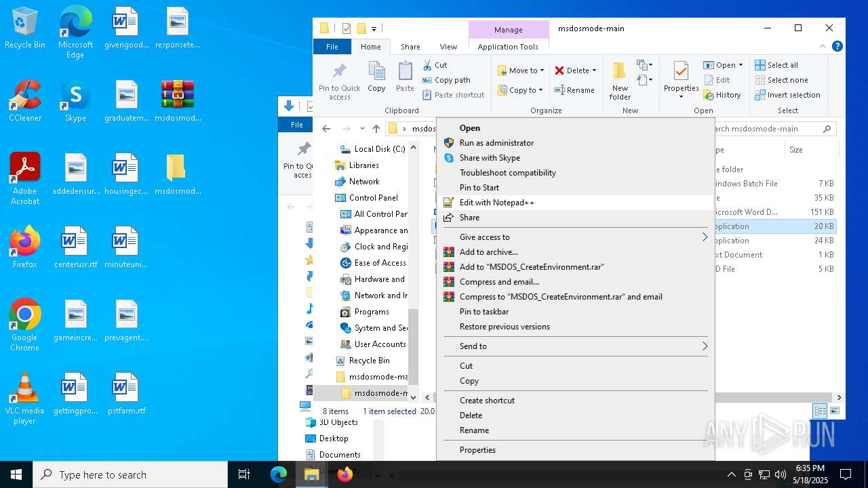This screenshot has width=868, height=488.
Task: Choose Pin to taskbar
Action: point(575,312)
